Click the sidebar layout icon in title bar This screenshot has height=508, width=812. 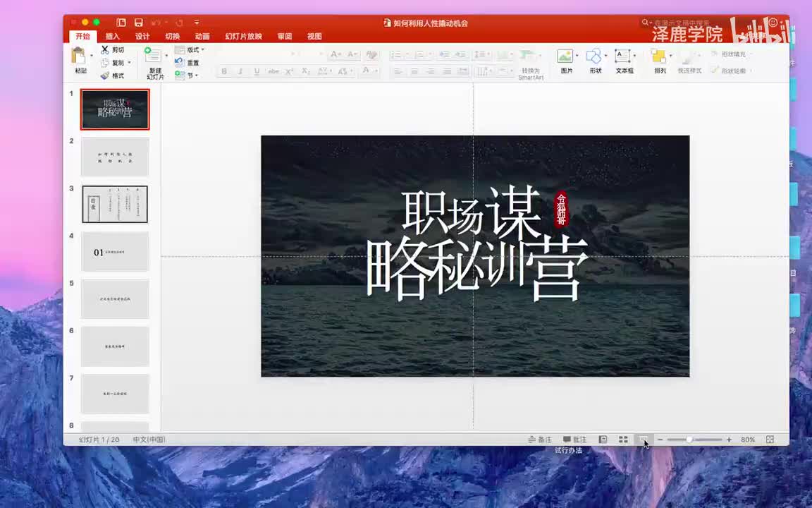pyautogui.click(x=121, y=23)
